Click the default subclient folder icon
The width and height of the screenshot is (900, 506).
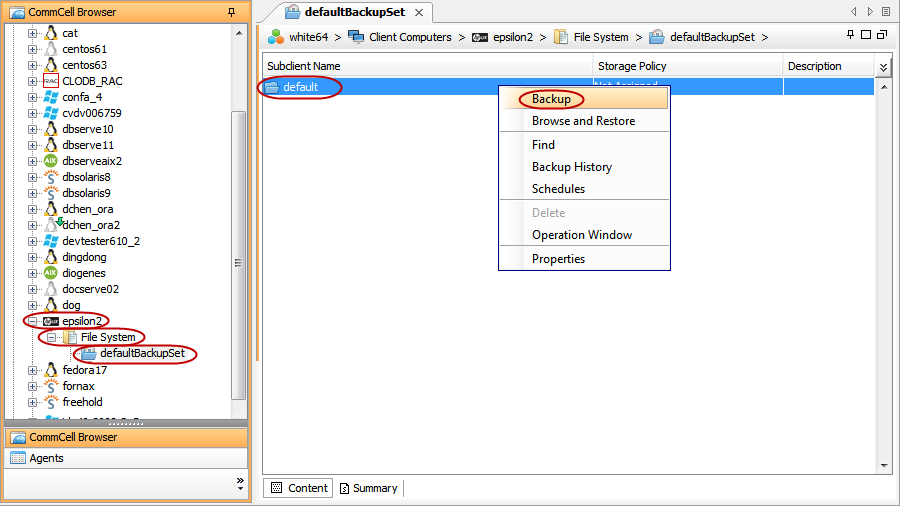272,87
